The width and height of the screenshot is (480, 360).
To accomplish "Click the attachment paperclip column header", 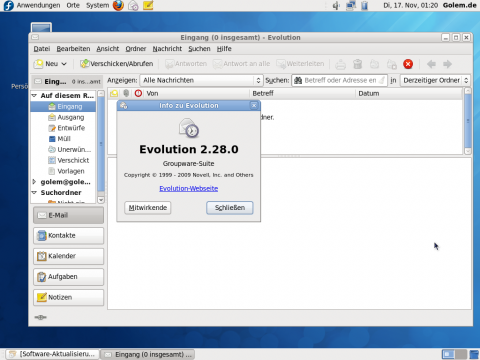I will [x=126, y=93].
